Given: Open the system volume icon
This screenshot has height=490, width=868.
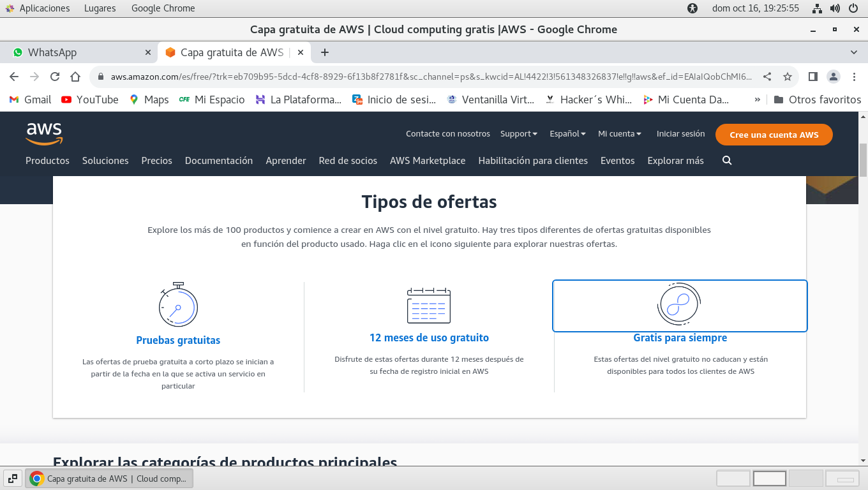Looking at the screenshot, I should tap(835, 8).
